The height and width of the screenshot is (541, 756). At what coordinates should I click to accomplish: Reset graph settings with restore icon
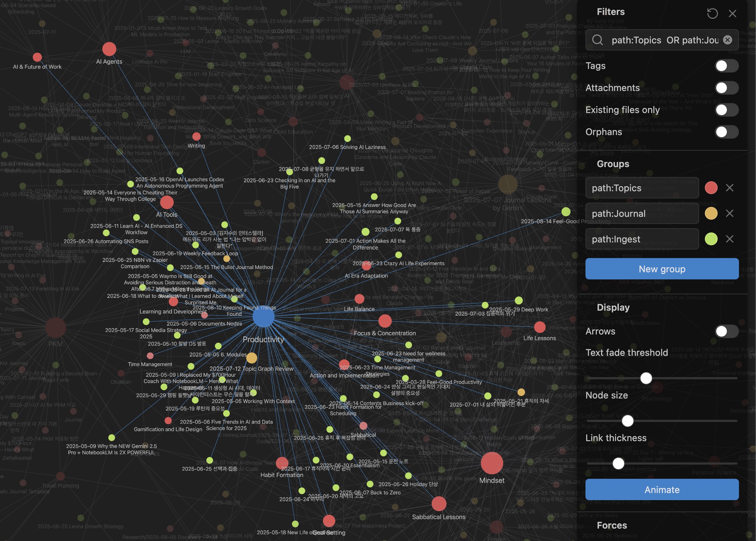[x=712, y=14]
